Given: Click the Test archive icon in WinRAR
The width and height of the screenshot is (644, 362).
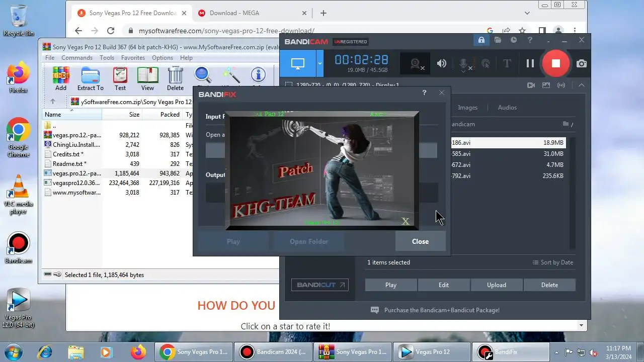Looking at the screenshot, I should 120,79.
